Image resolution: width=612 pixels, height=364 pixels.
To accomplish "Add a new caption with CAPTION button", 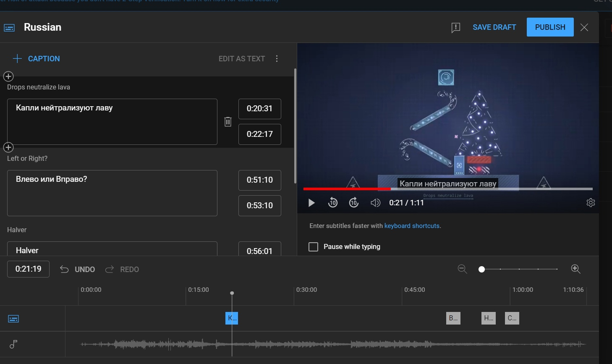I will [x=36, y=59].
